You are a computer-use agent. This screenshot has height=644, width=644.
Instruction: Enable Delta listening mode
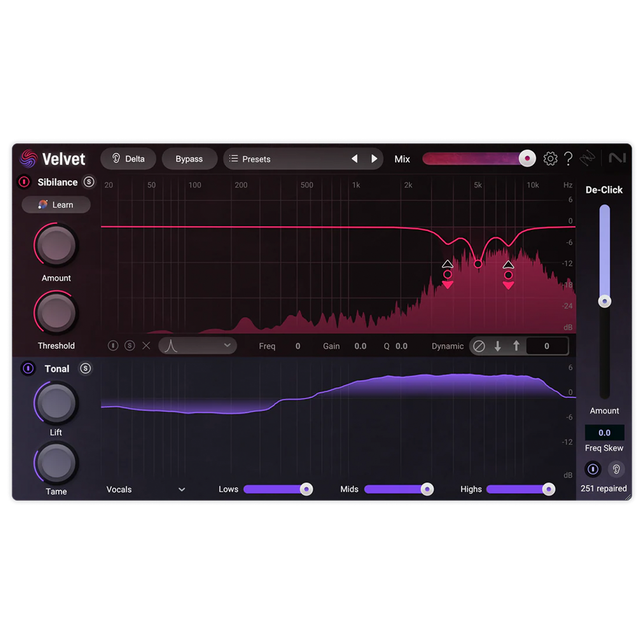[x=128, y=159]
